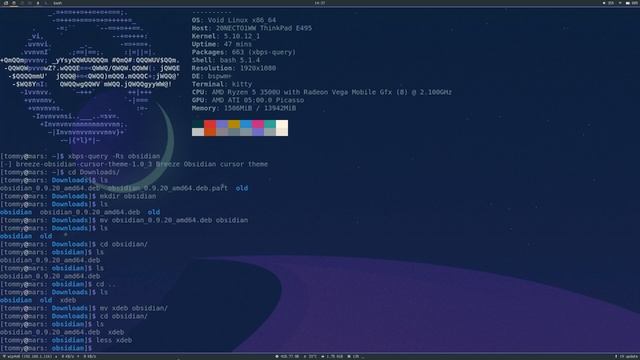Click the 'mv xdeb obsidian/' command
Viewport: 640px width, 360px height.
click(x=134, y=308)
